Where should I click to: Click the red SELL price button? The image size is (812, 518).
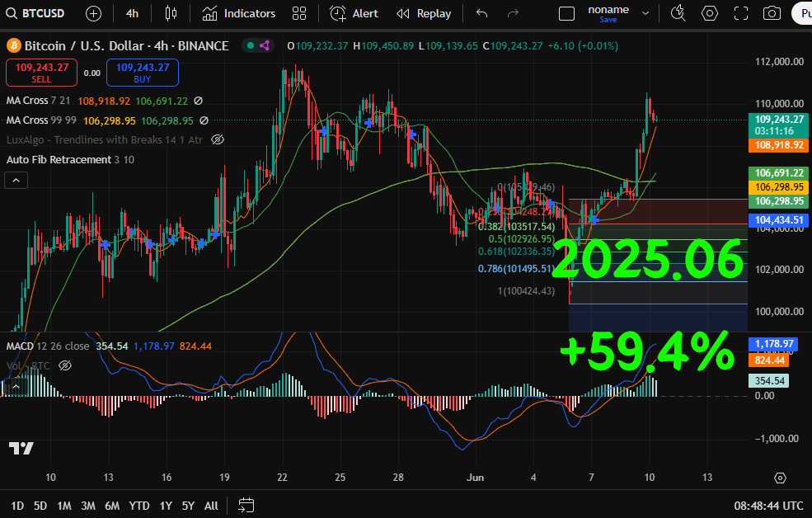tap(41, 73)
